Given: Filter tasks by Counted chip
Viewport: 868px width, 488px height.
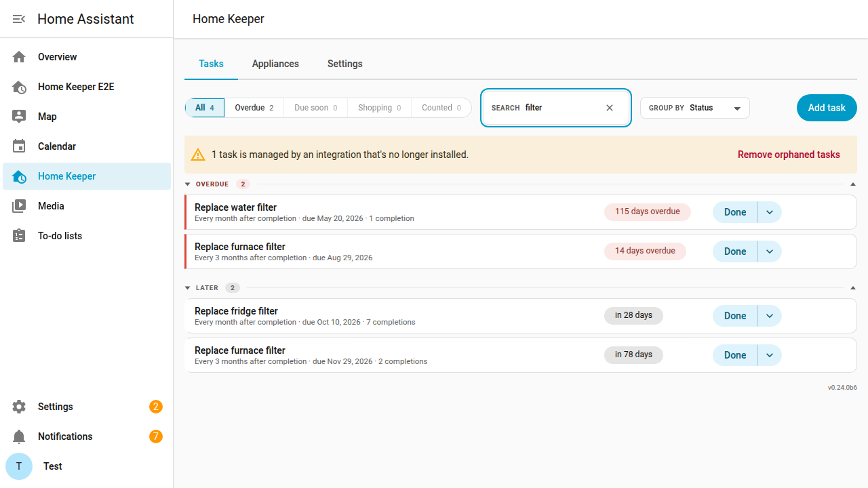Looking at the screenshot, I should tap(441, 108).
